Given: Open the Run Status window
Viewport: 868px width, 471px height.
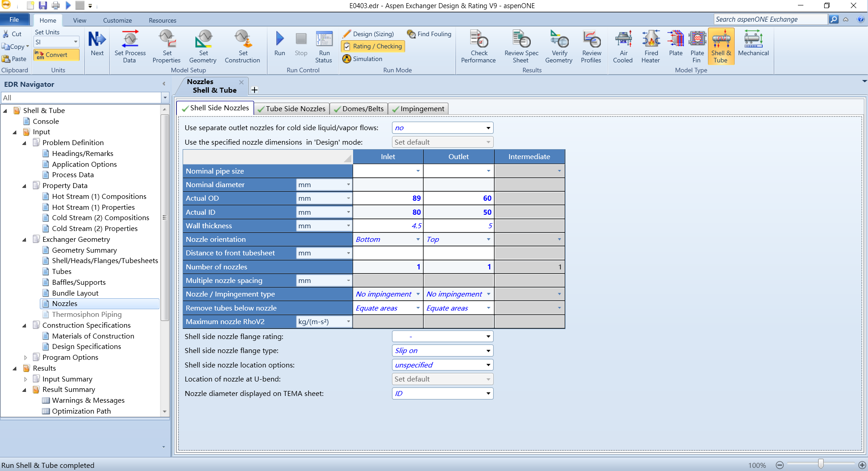Looking at the screenshot, I should 324,47.
